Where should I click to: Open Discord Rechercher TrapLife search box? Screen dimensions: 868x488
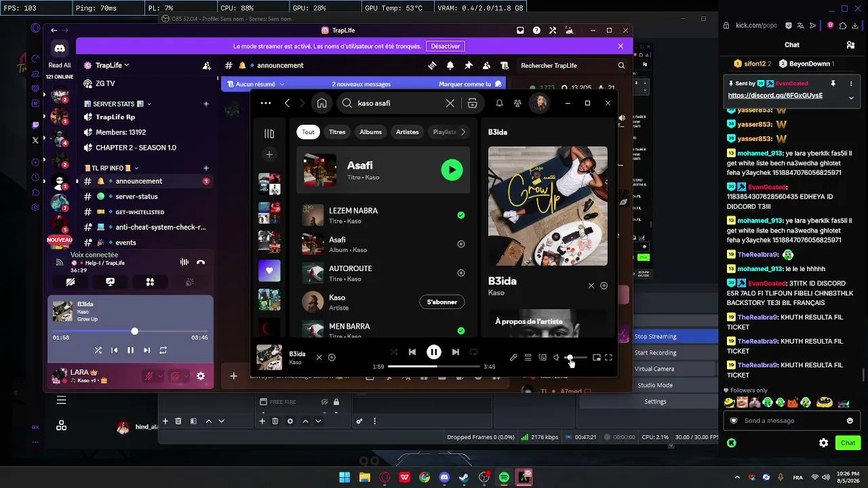coord(573,66)
